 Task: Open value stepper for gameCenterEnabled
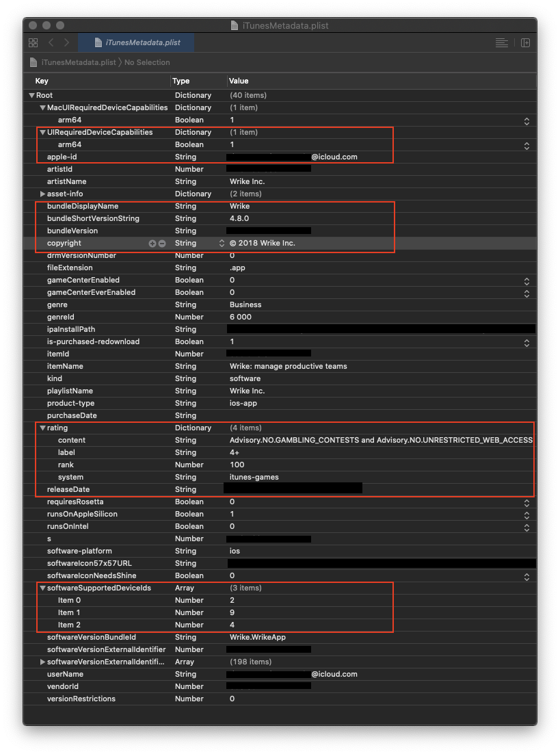526,281
